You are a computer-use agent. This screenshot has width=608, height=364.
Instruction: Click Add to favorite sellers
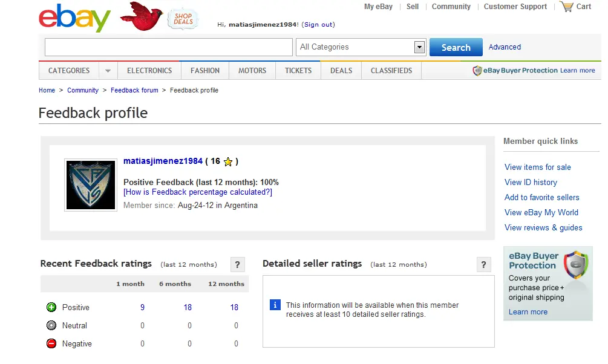541,197
